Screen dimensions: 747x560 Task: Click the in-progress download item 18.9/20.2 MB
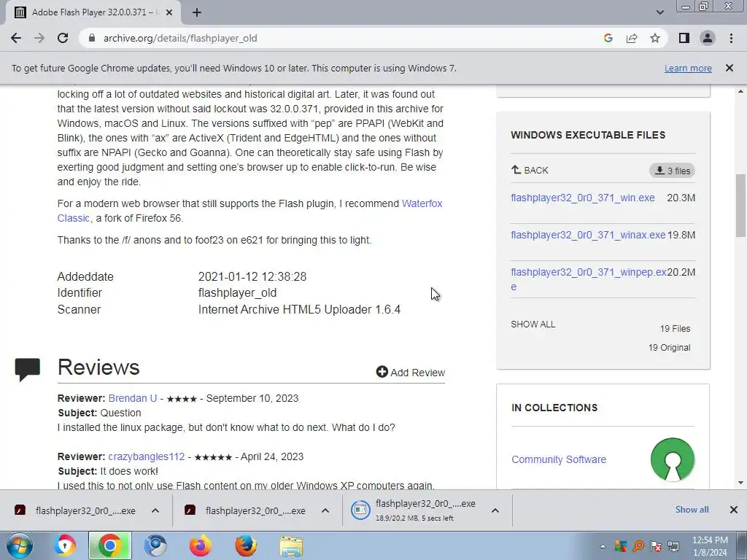(x=414, y=510)
